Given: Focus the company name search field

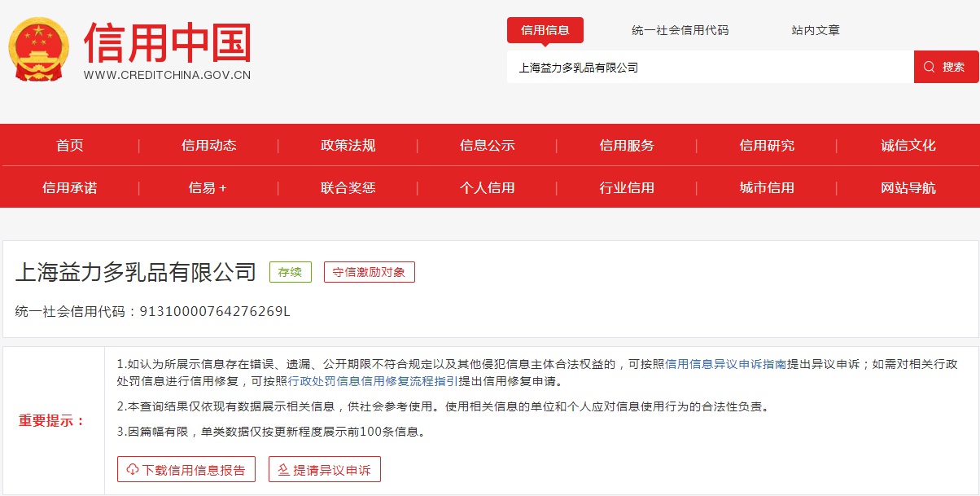Looking at the screenshot, I should (x=711, y=67).
